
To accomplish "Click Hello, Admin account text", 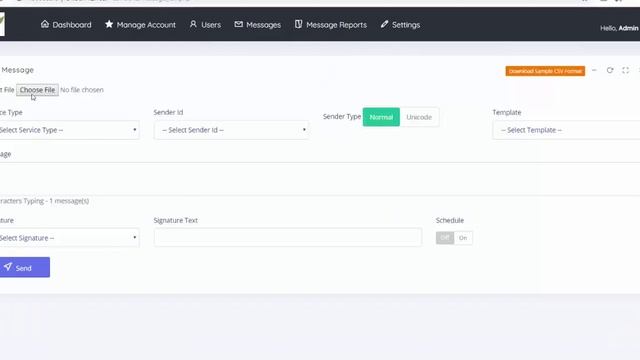I will click(x=619, y=28).
